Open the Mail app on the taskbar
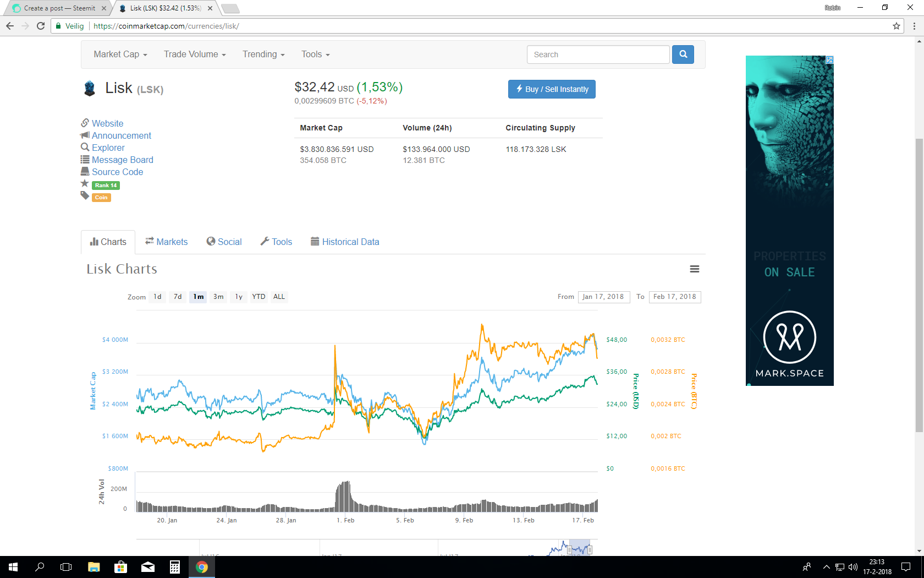The height and width of the screenshot is (578, 924). coord(148,567)
